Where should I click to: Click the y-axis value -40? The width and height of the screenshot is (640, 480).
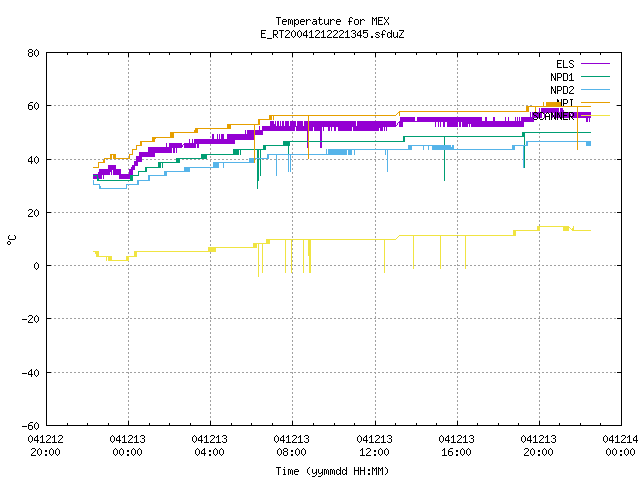[x=31, y=373]
